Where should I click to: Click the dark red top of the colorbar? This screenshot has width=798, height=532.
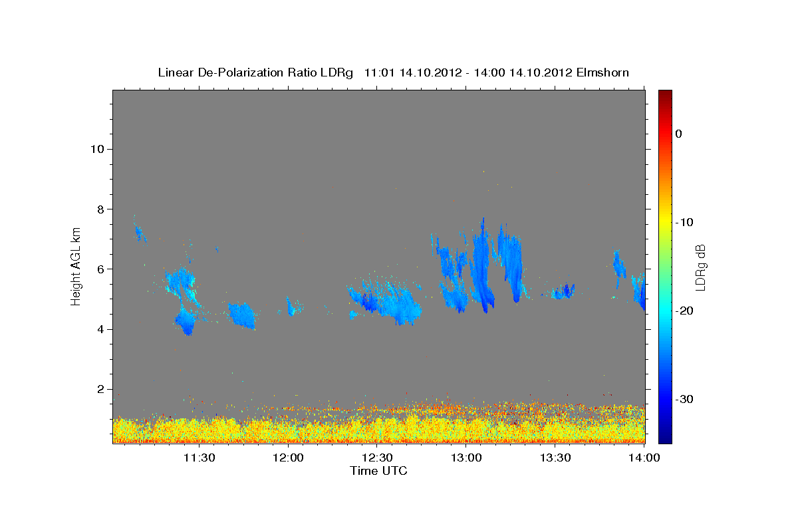point(665,96)
